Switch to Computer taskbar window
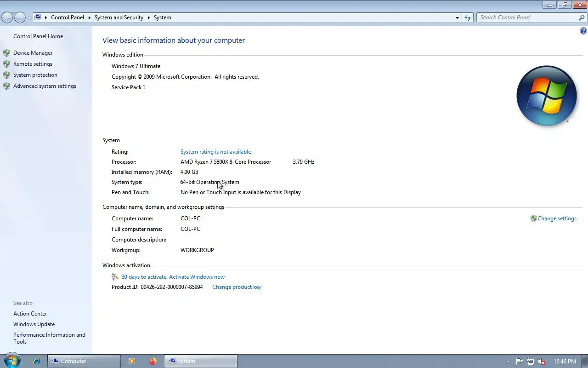This screenshot has width=588, height=368. click(84, 361)
